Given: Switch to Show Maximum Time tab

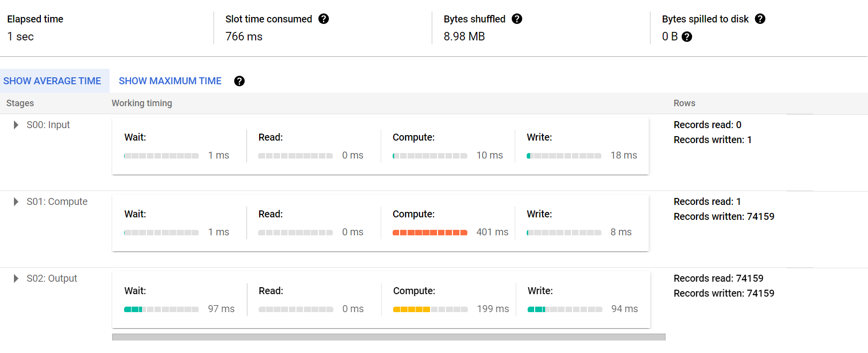Looking at the screenshot, I should point(170,81).
